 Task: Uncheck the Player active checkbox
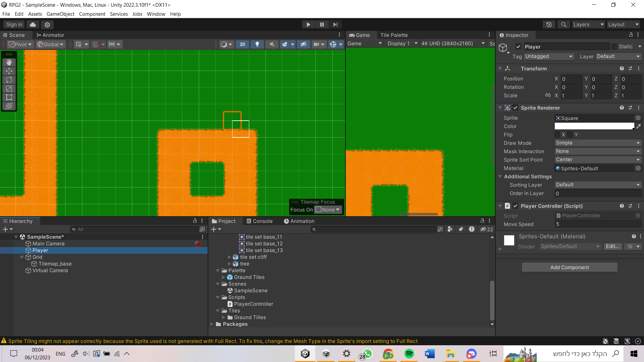tap(519, 47)
